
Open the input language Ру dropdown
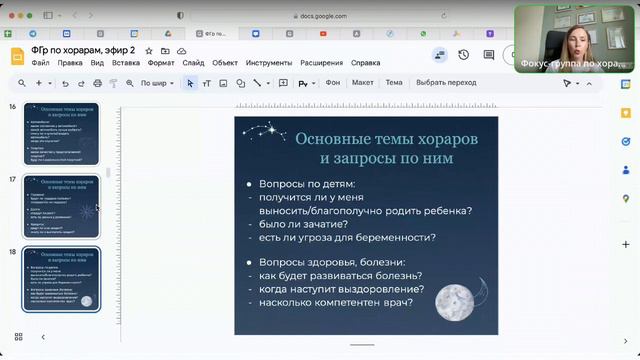click(307, 83)
